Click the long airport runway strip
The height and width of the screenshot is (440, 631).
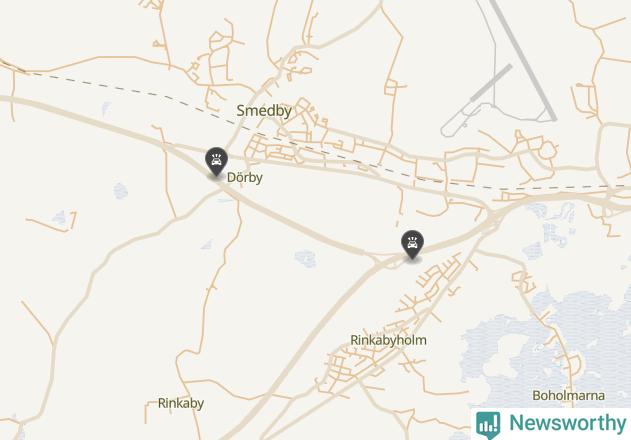pyautogui.click(x=523, y=60)
